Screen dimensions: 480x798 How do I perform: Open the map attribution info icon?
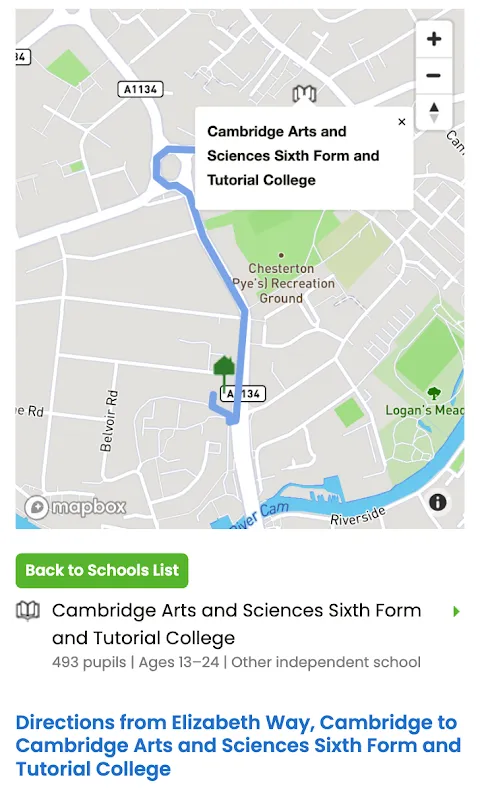click(x=438, y=502)
